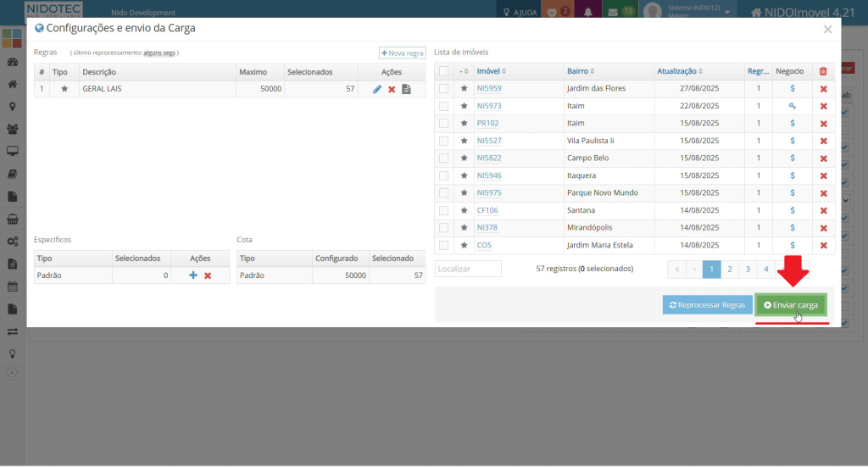
Task: Check the checkbox for property NI5959
Action: (x=444, y=89)
